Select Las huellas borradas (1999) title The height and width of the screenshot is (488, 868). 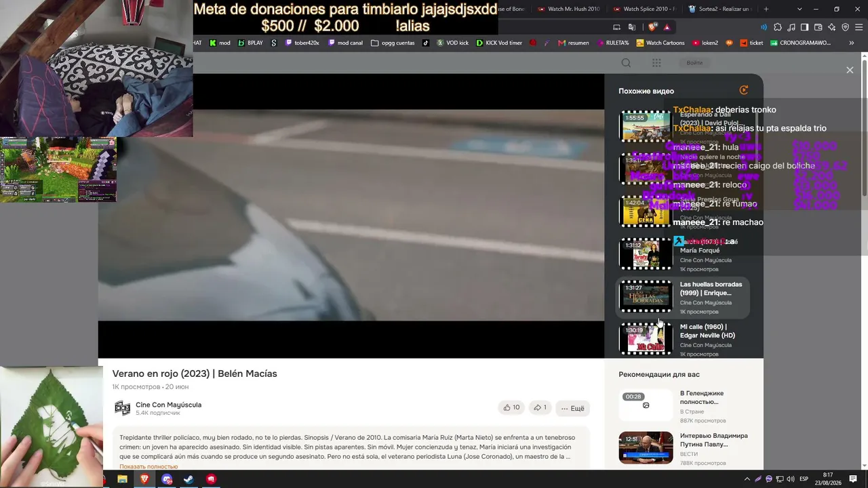[711, 289]
